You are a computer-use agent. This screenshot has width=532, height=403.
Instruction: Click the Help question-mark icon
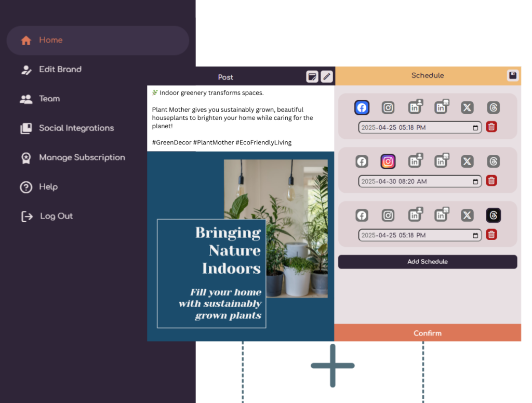[x=26, y=187]
